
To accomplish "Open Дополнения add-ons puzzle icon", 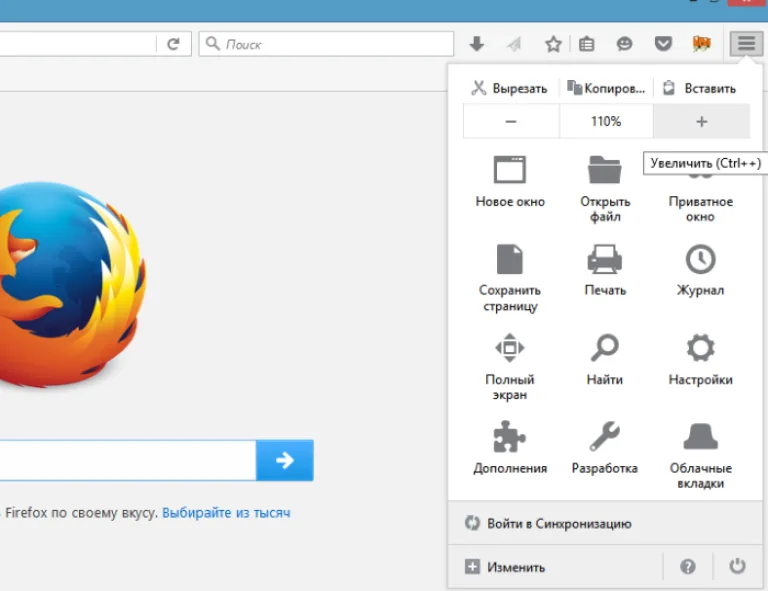I will pos(510,448).
